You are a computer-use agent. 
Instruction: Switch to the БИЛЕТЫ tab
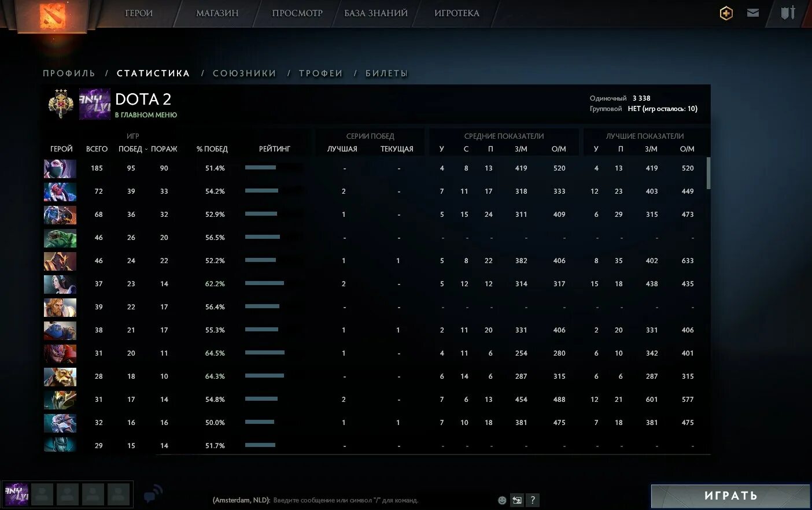(387, 73)
